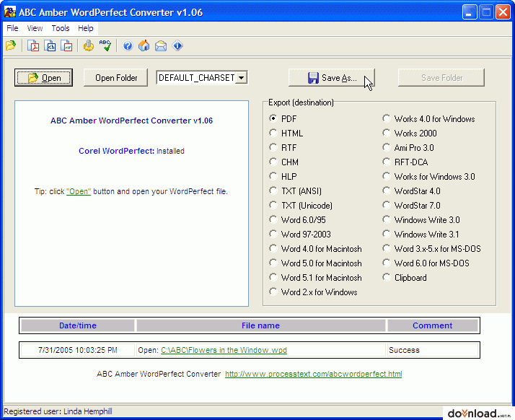Viewport: 515px width, 420px height.
Task: Select the PDF export option
Action: tap(283, 118)
